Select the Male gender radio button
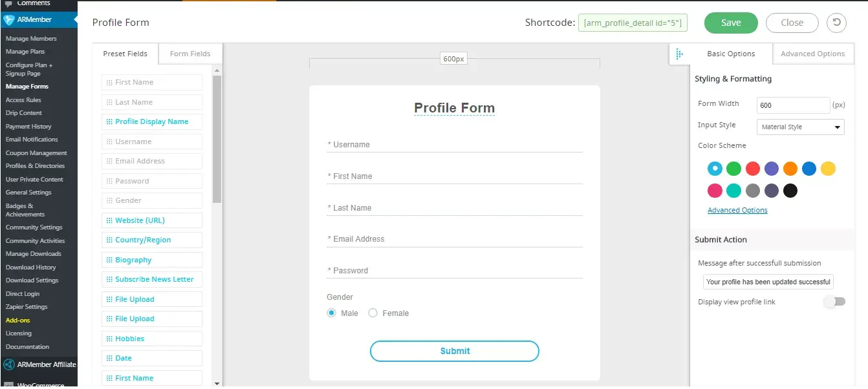 [332, 313]
